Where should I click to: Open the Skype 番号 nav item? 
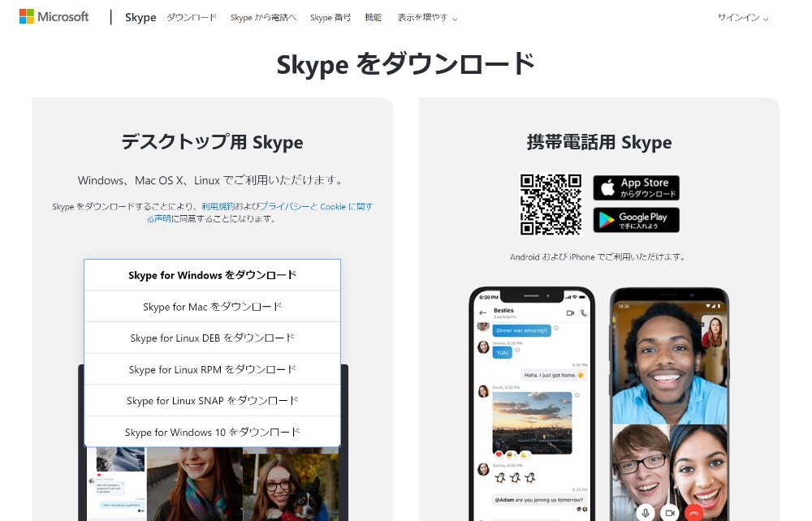coord(330,17)
